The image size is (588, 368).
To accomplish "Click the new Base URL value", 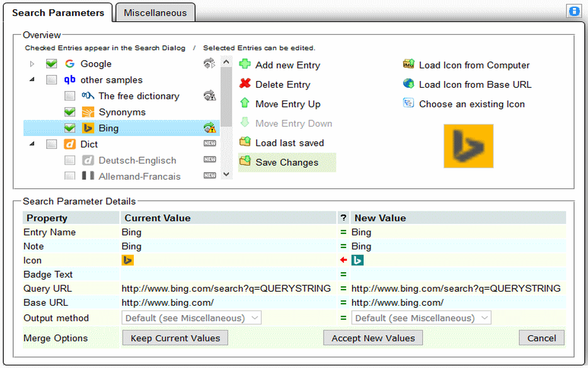I will click(x=397, y=303).
